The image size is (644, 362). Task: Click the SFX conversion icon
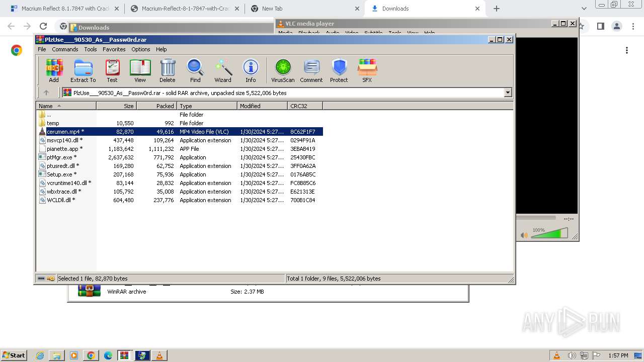367,70
